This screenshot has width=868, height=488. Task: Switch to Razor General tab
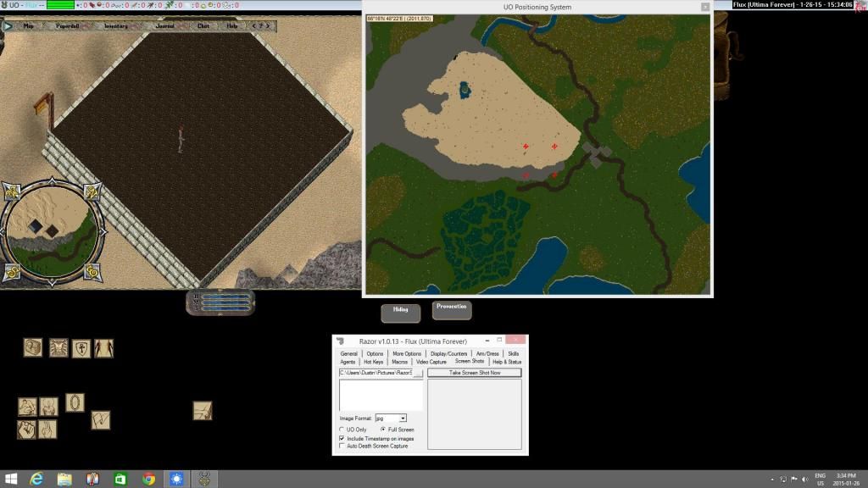[x=348, y=353]
